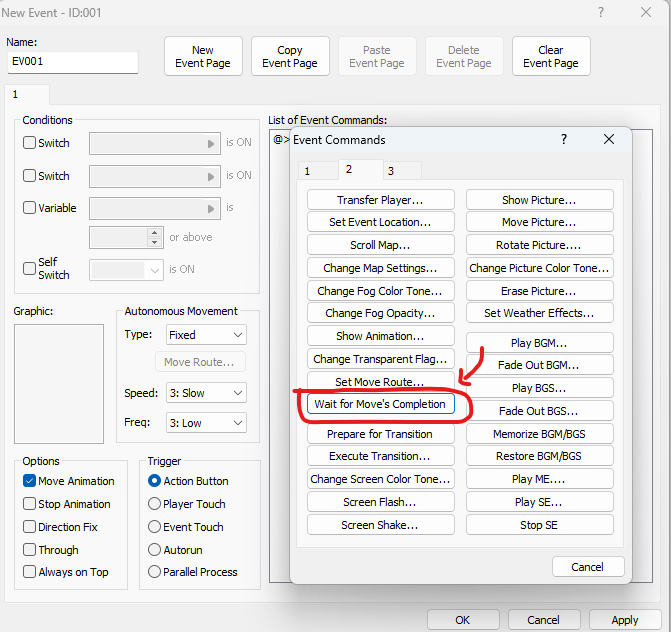Viewport: 671px width, 632px height.
Task: Click the help icon of New Event window
Action: point(600,13)
